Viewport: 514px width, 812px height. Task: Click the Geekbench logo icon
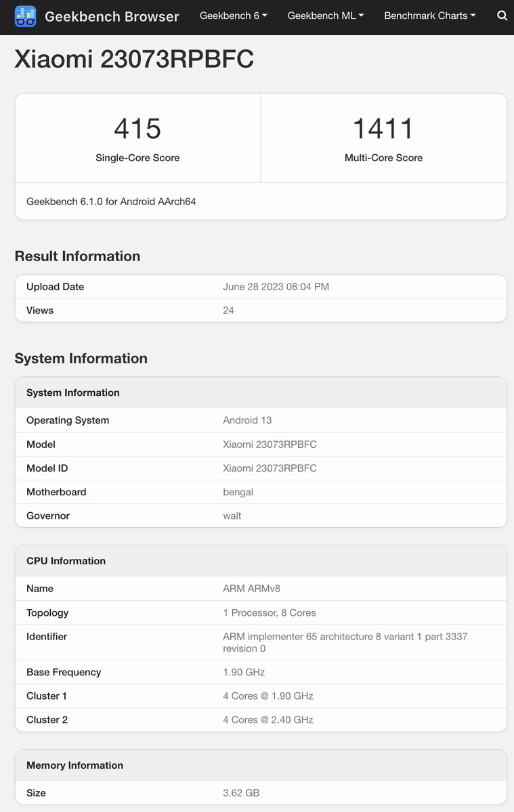(26, 16)
